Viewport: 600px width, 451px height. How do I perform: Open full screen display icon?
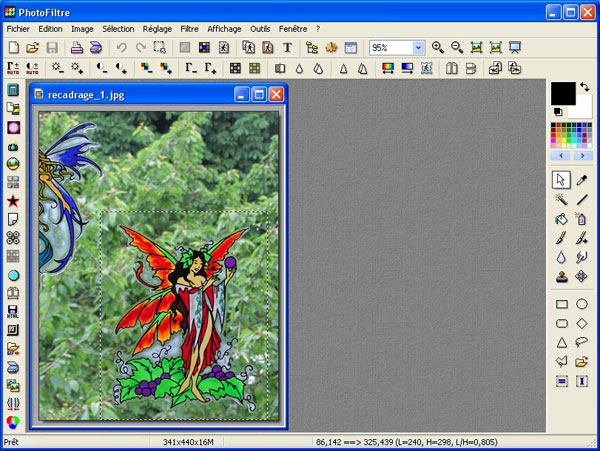tap(515, 47)
